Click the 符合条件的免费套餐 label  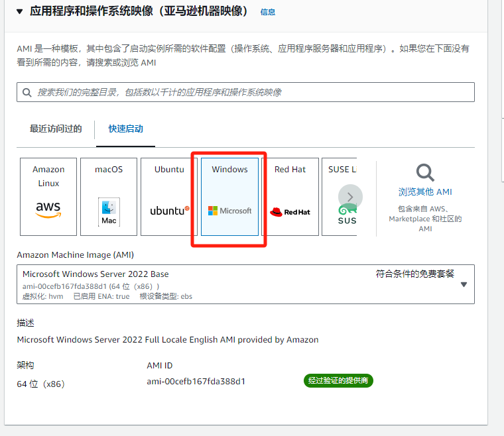[x=415, y=273]
